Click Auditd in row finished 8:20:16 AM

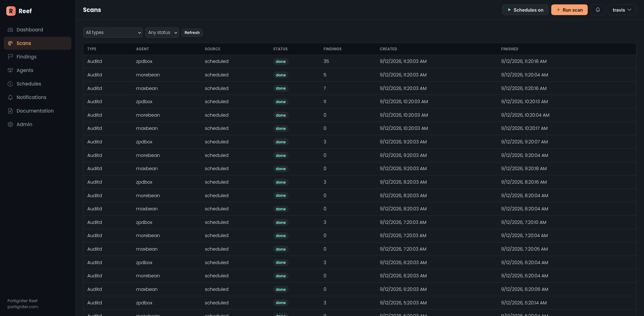(94, 182)
